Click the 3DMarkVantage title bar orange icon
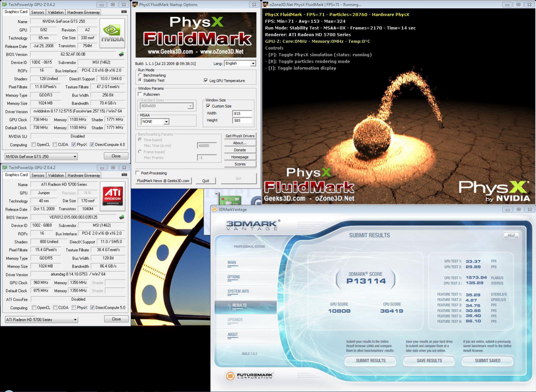This screenshot has height=392, width=536. tap(215, 209)
